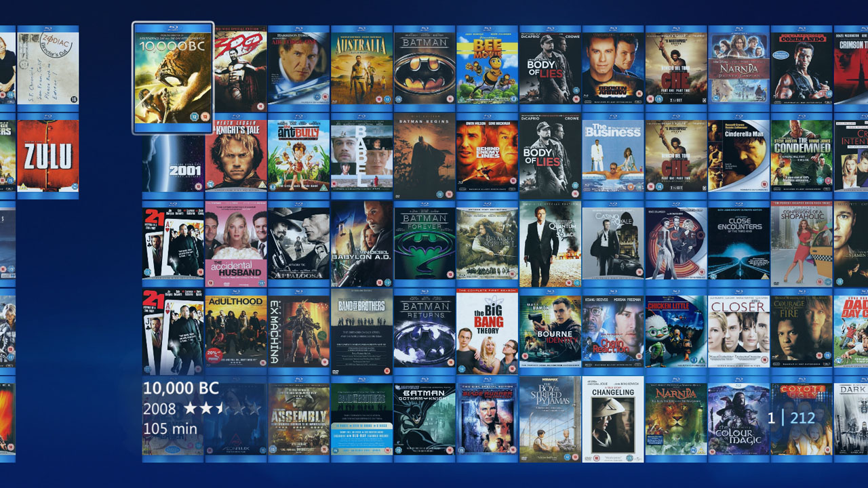Open The Business movie cover
The image size is (868, 488).
612,157
